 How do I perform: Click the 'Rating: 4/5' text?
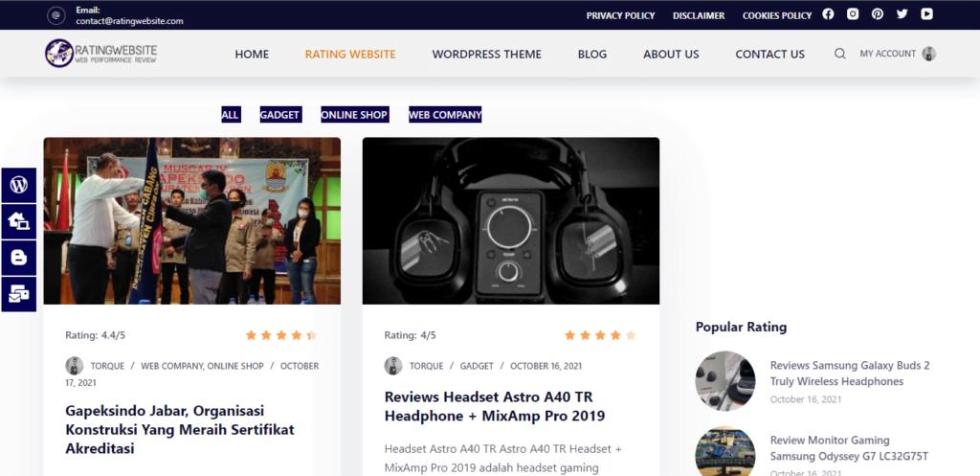pos(410,335)
